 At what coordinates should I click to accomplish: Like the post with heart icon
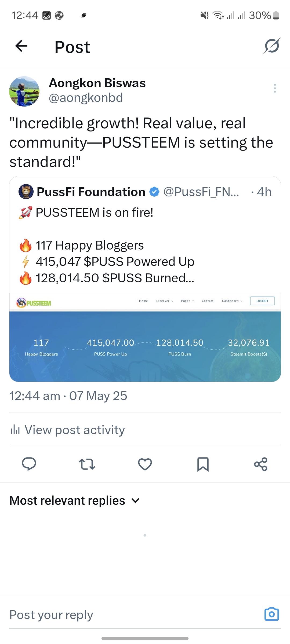click(145, 464)
